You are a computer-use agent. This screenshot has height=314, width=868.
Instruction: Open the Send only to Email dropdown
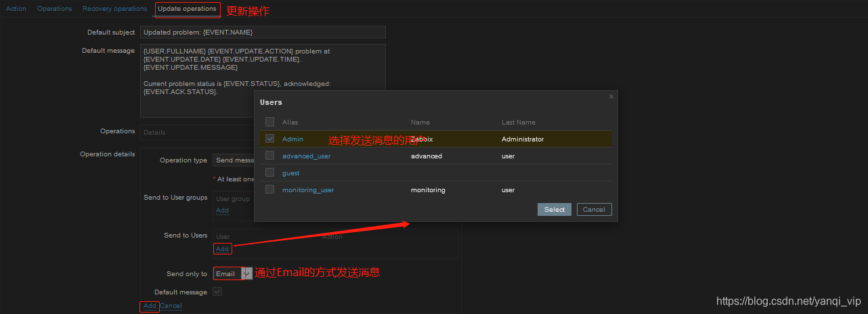tap(232, 273)
